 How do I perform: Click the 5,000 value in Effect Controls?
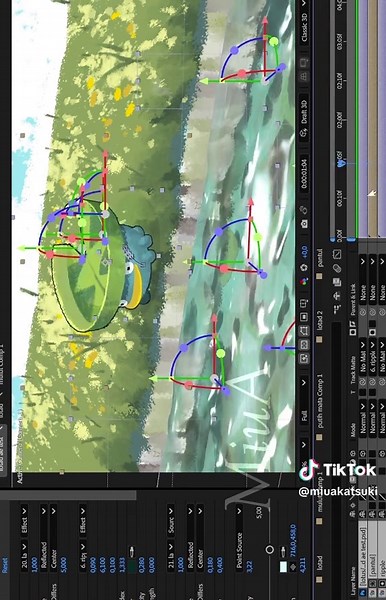point(64,565)
